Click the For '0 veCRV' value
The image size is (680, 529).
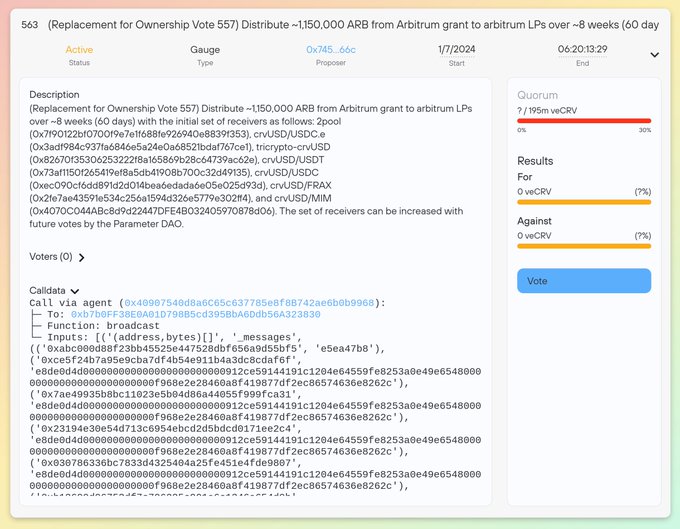(534, 192)
